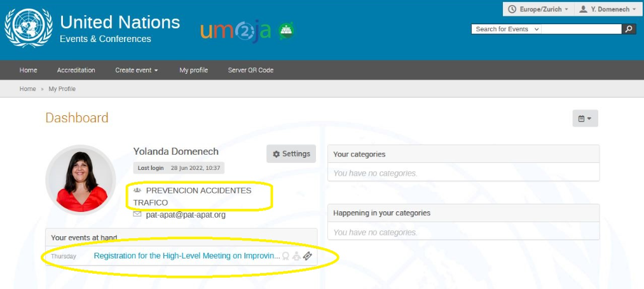The height and width of the screenshot is (289, 644).
Task: Click the speaker podium icon in event row
Action: [x=296, y=256]
